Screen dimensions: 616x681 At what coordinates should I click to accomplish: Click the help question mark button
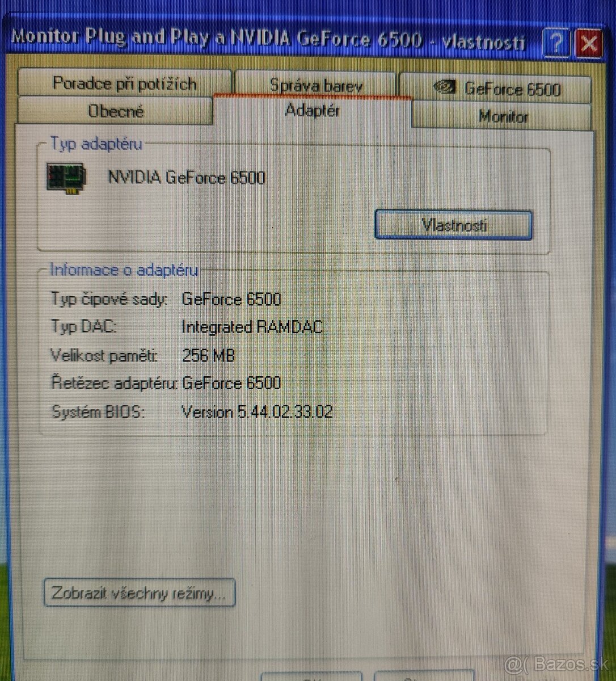[x=555, y=43]
